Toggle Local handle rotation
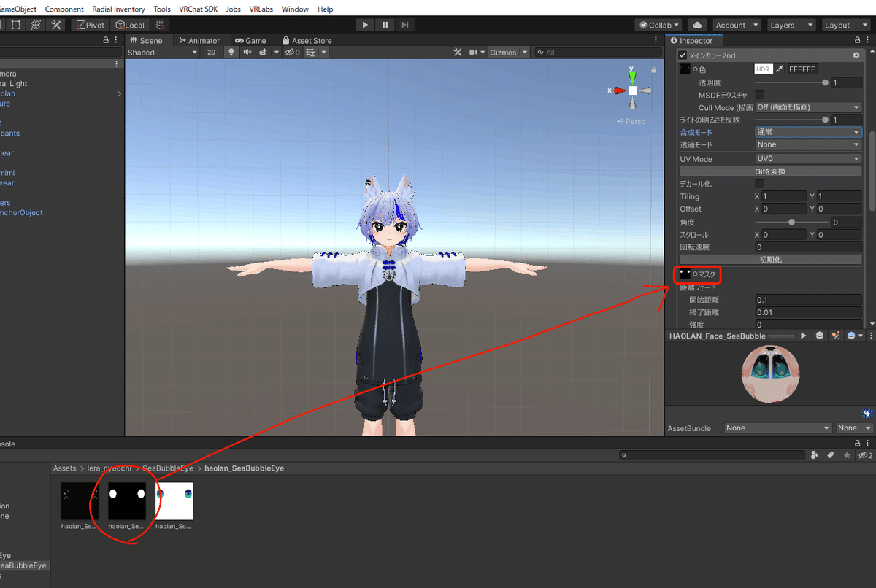This screenshot has height=588, width=876. coord(130,25)
